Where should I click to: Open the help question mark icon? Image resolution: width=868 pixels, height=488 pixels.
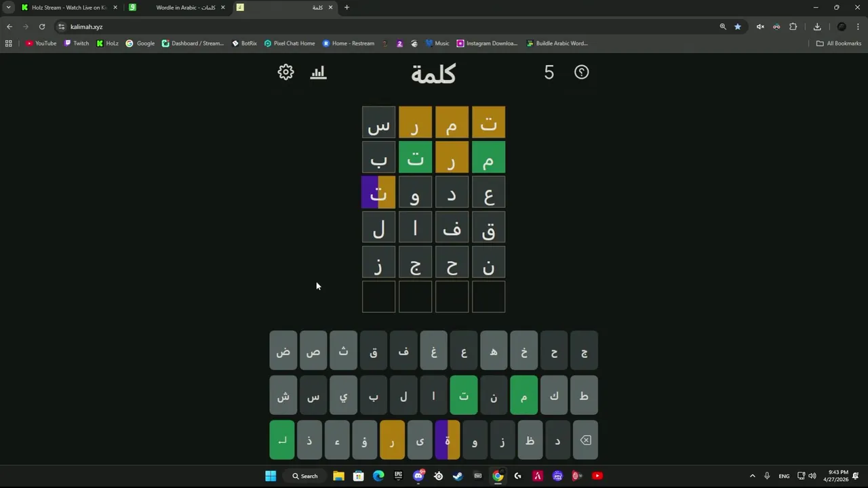(x=581, y=72)
